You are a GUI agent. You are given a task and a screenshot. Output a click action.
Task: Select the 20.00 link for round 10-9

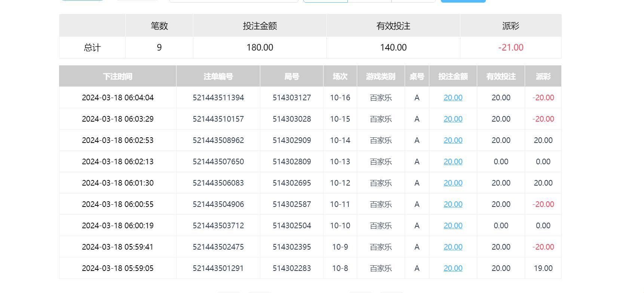[x=453, y=247]
